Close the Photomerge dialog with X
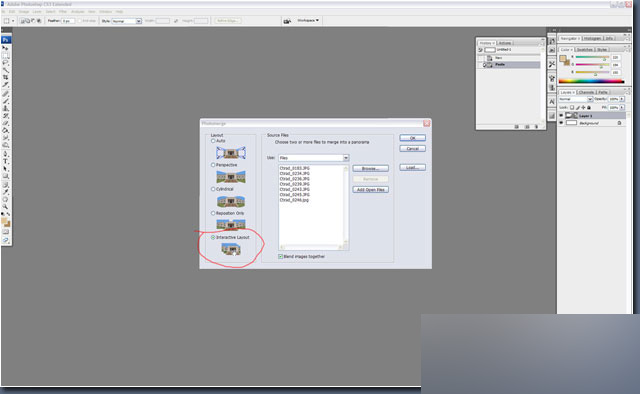640x394 pixels. pos(427,123)
